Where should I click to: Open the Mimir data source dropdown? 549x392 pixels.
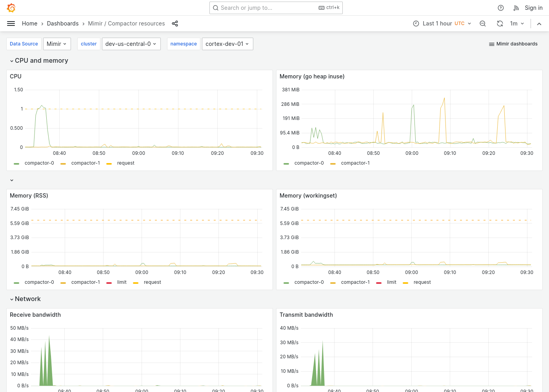pyautogui.click(x=57, y=44)
